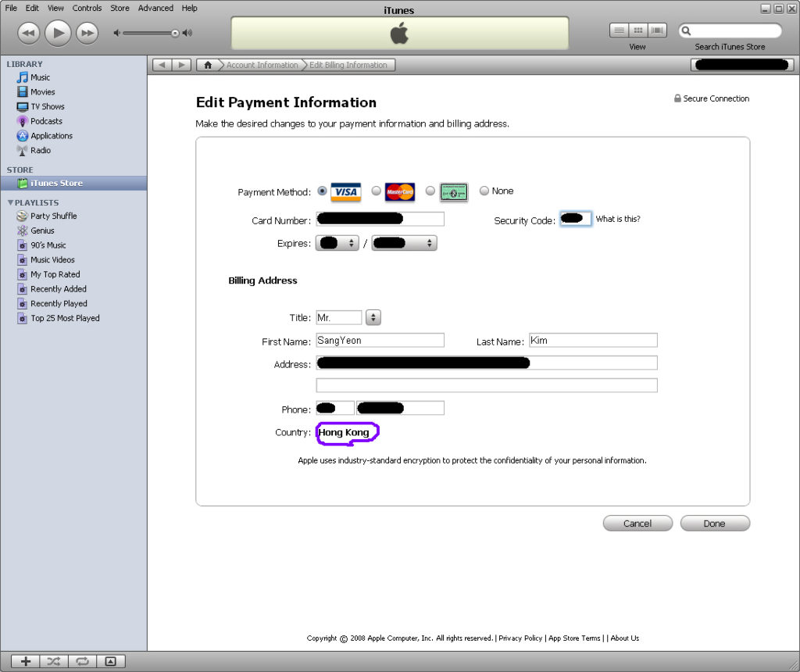Click the low volume speaker icon

(117, 33)
